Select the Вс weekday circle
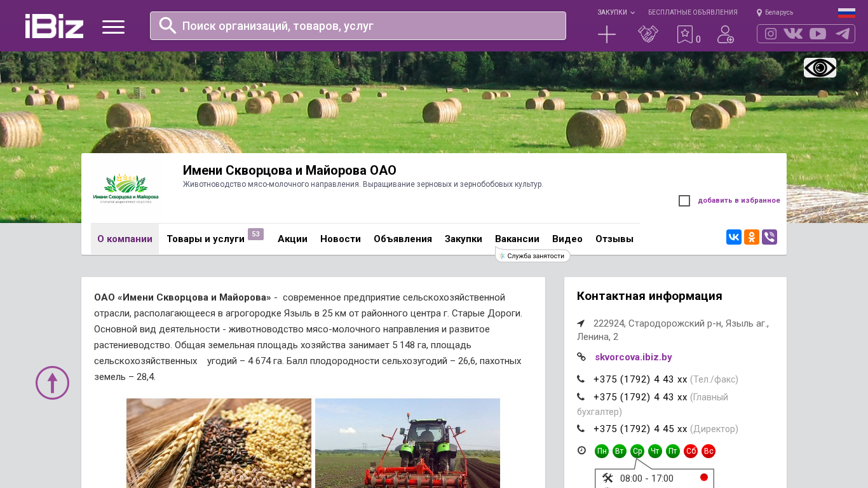This screenshot has width=868, height=488. click(709, 451)
